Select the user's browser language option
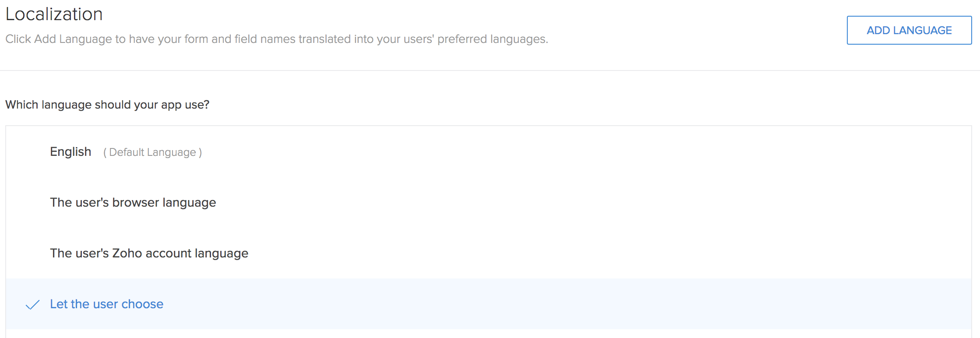This screenshot has height=338, width=980. pyautogui.click(x=133, y=203)
